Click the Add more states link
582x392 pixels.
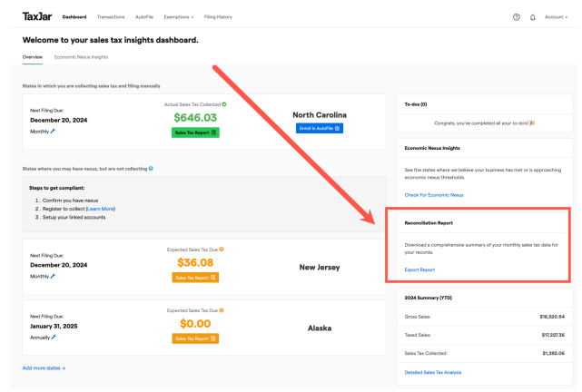coord(44,367)
